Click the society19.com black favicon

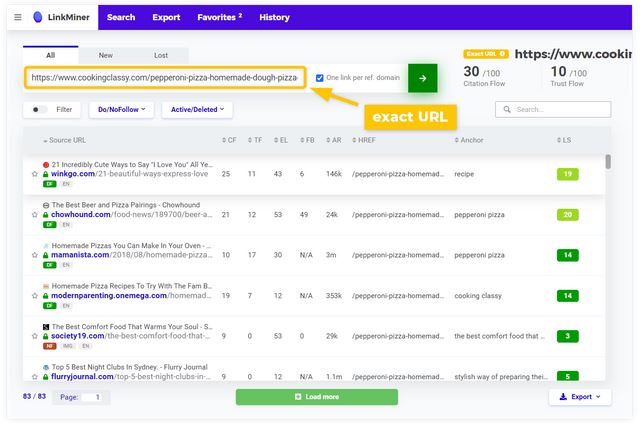pyautogui.click(x=46, y=327)
